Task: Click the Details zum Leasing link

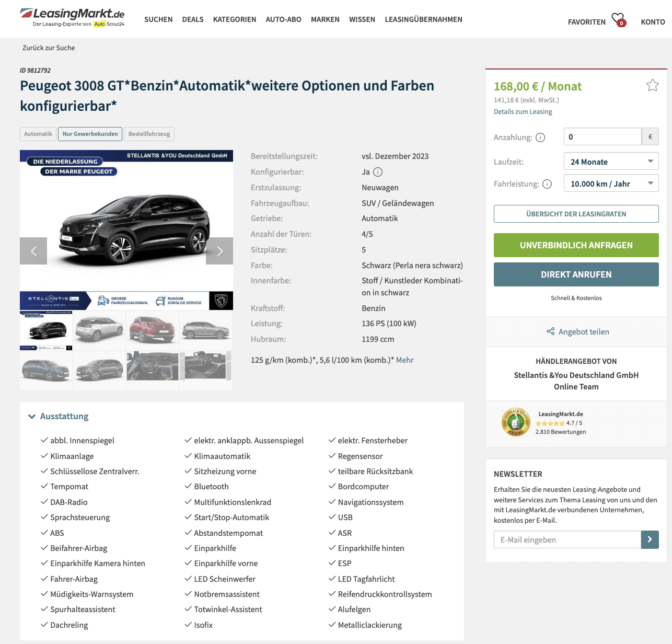Action: (523, 111)
